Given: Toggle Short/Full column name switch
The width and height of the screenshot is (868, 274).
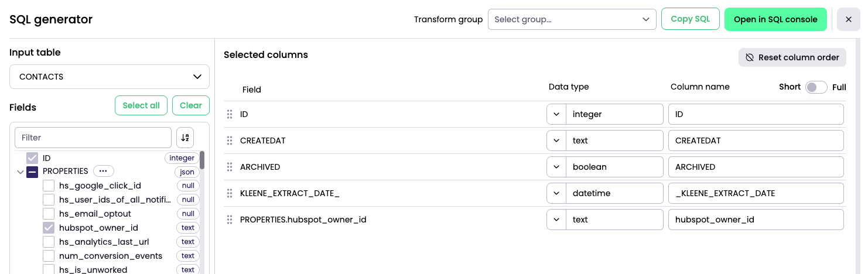Looking at the screenshot, I should coord(816,87).
